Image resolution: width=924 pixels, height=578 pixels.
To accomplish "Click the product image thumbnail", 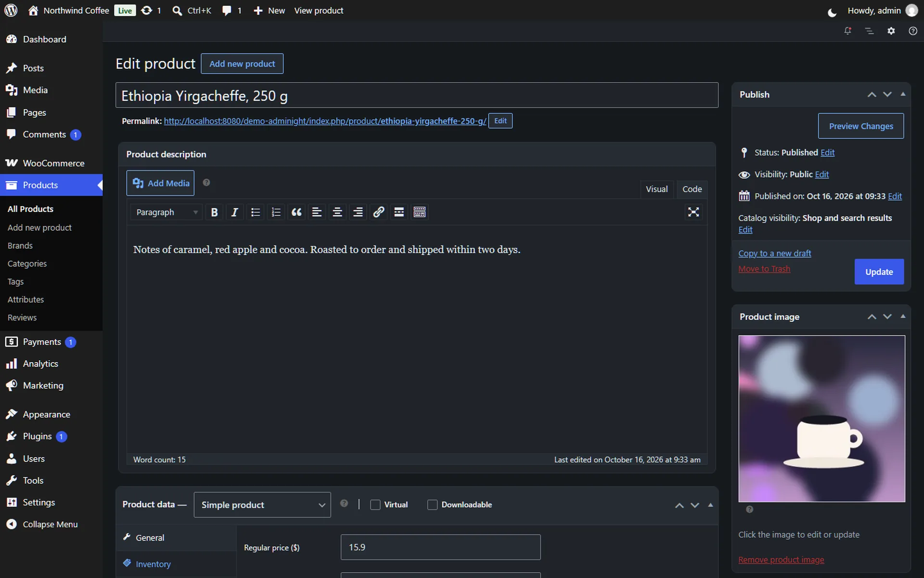I will pos(821,419).
